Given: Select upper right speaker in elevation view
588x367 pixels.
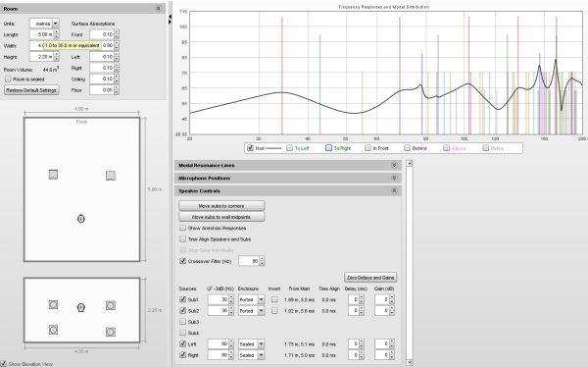Looking at the screenshot, I should 110,305.
